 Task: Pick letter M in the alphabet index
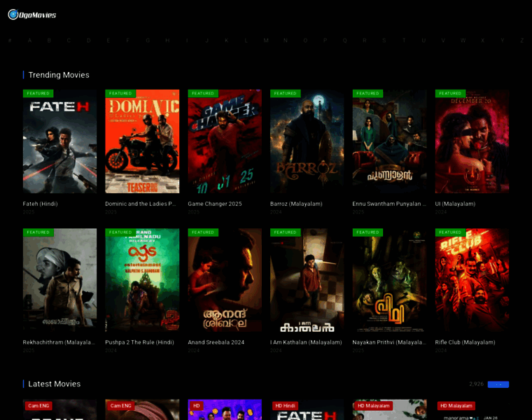[x=266, y=41]
